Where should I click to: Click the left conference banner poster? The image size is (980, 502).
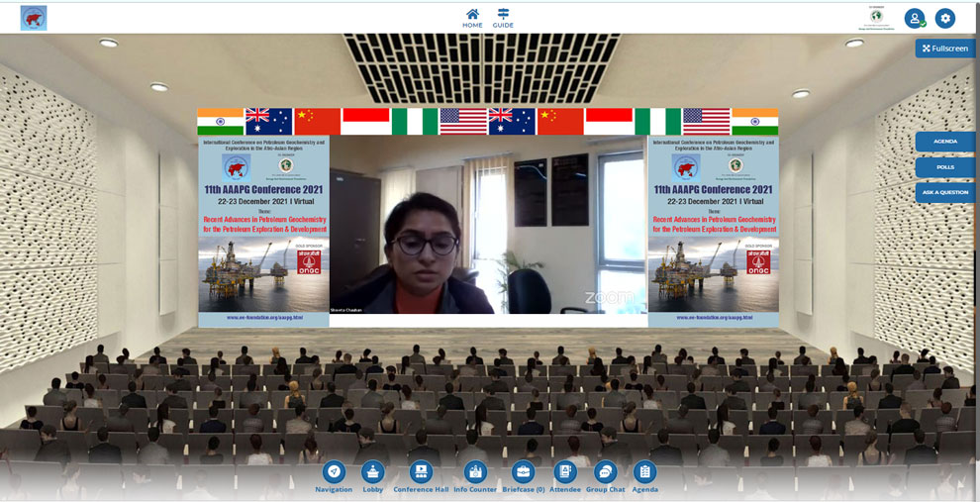(x=263, y=231)
